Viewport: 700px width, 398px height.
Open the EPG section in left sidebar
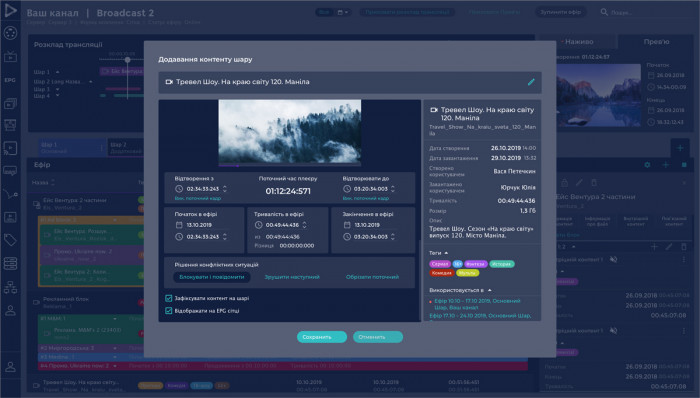coord(10,80)
